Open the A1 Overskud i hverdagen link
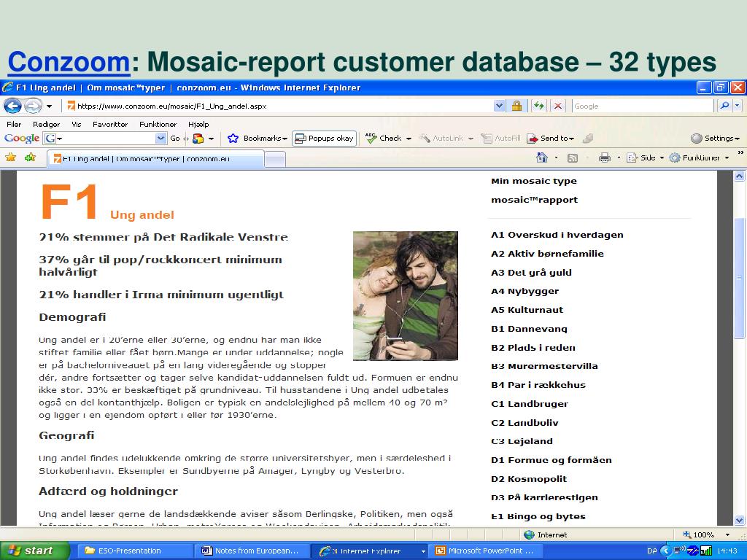 557,235
